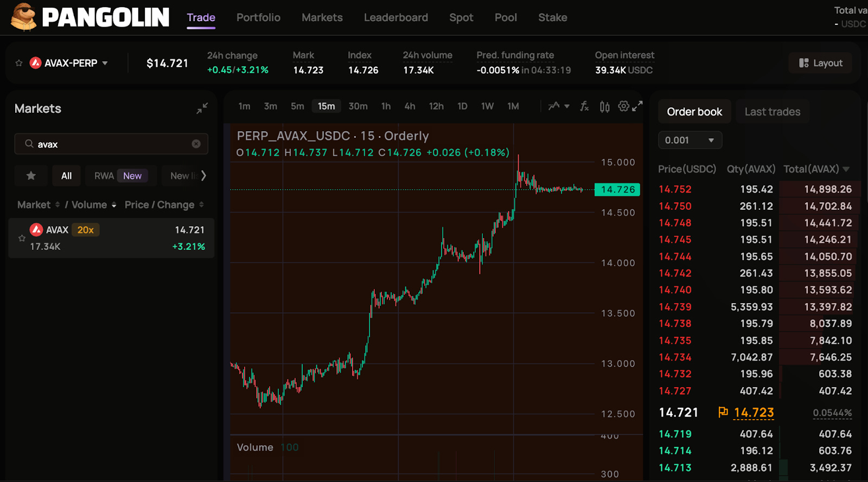Switch chart to 30m timeframe
Viewport: 868px width, 482px height.
pos(358,106)
